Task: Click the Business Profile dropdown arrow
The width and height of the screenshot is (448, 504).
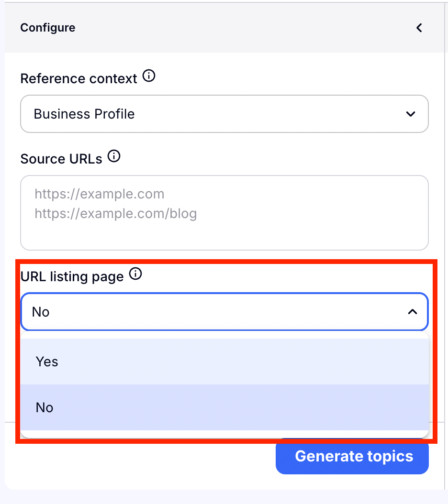Action: [x=410, y=114]
